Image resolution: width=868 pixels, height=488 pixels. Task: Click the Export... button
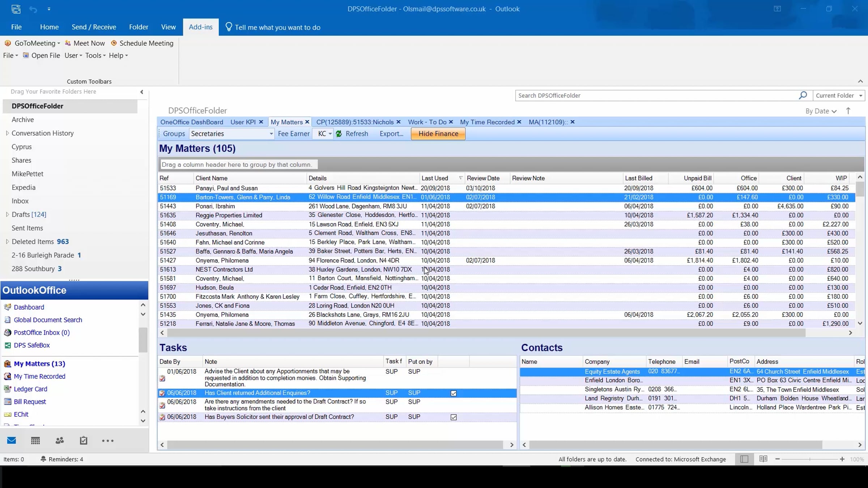click(391, 134)
